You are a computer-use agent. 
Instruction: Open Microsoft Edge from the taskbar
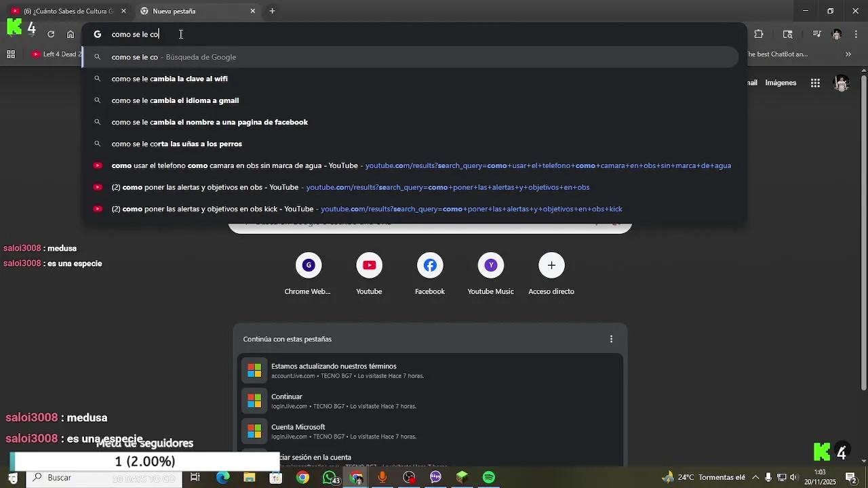(x=223, y=478)
